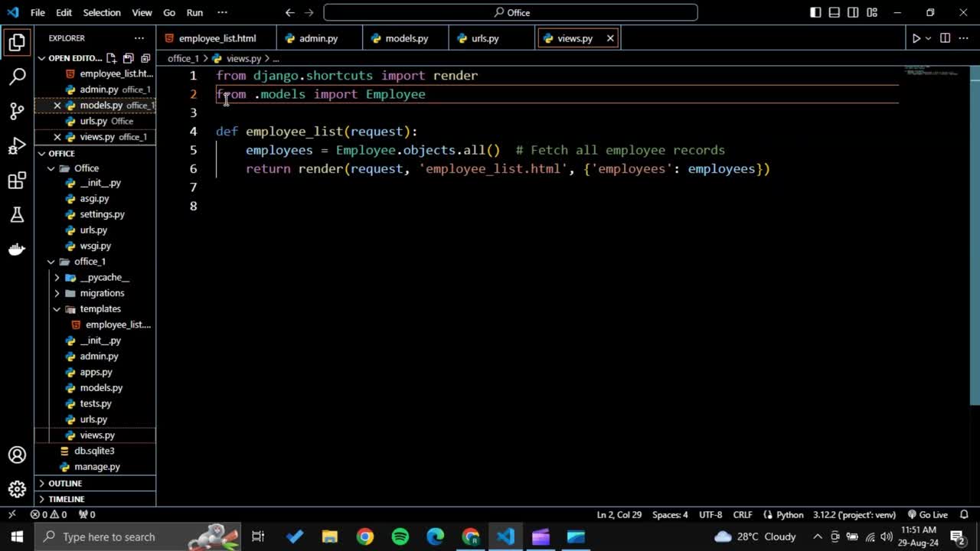This screenshot has width=980, height=551.
Task: Open Run and Debug view
Action: pos(17,146)
